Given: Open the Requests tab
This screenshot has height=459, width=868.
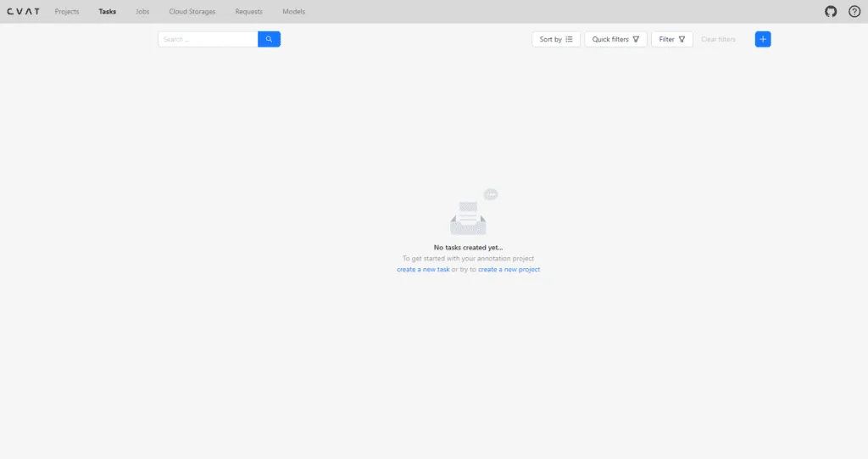Looking at the screenshot, I should tap(248, 12).
